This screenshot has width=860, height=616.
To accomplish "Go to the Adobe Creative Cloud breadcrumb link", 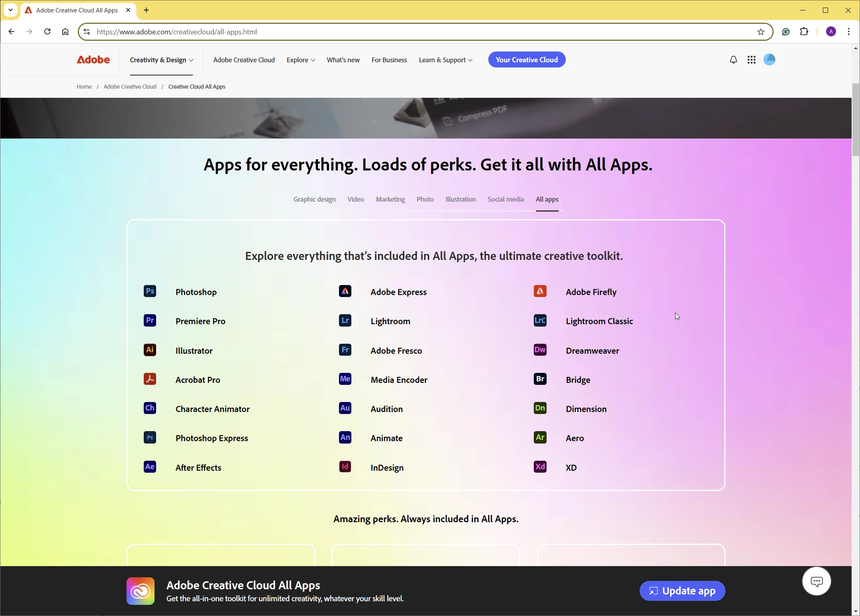I will (x=130, y=87).
